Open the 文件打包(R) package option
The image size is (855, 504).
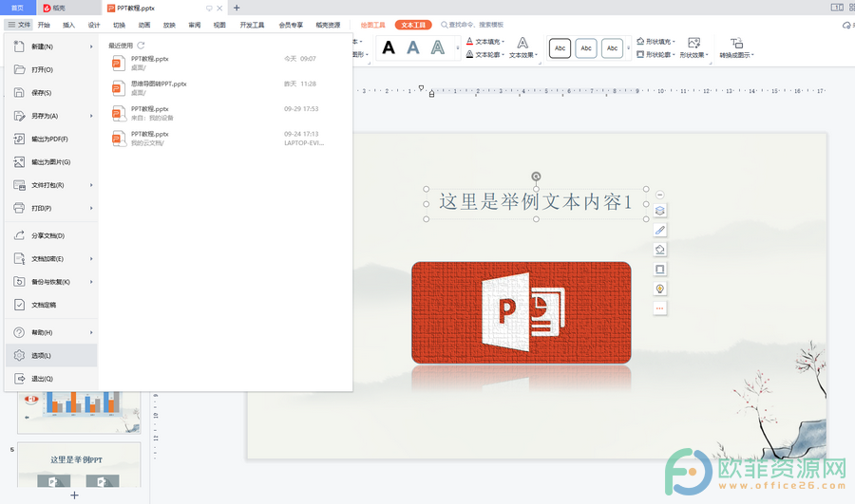point(52,185)
